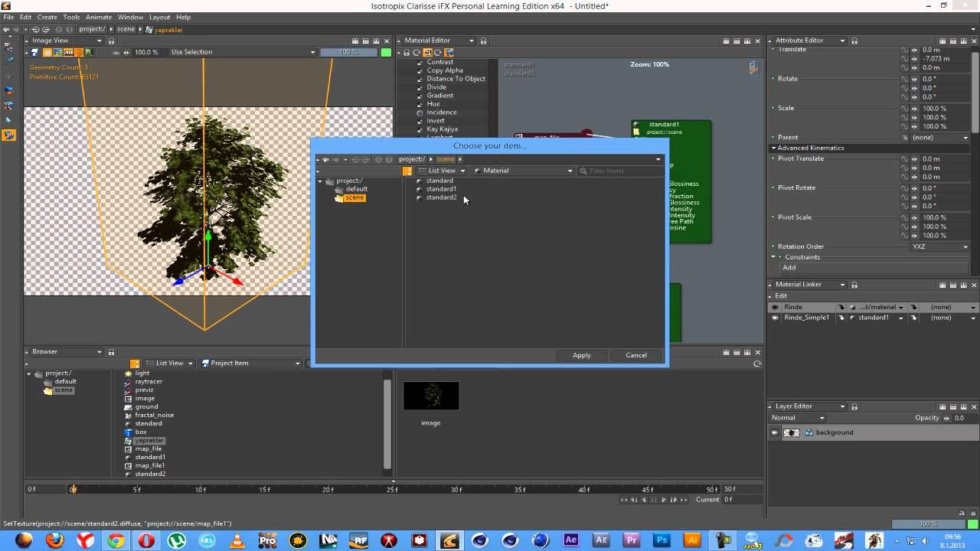Open Photoshop from the Windows taskbar
The height and width of the screenshot is (551, 980).
tap(661, 540)
